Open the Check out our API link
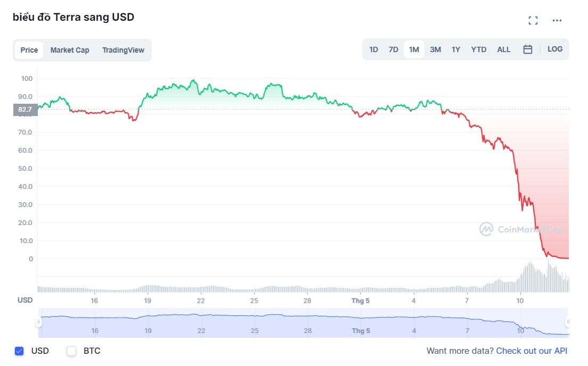 pyautogui.click(x=532, y=351)
